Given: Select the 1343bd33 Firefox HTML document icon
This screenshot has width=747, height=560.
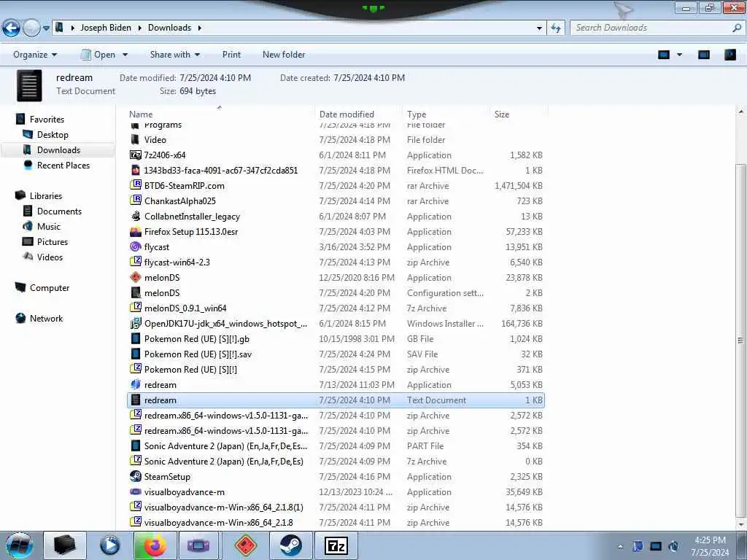Looking at the screenshot, I should (x=135, y=170).
